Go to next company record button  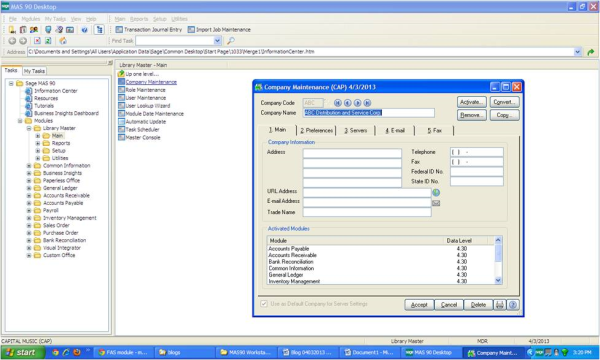(357, 103)
